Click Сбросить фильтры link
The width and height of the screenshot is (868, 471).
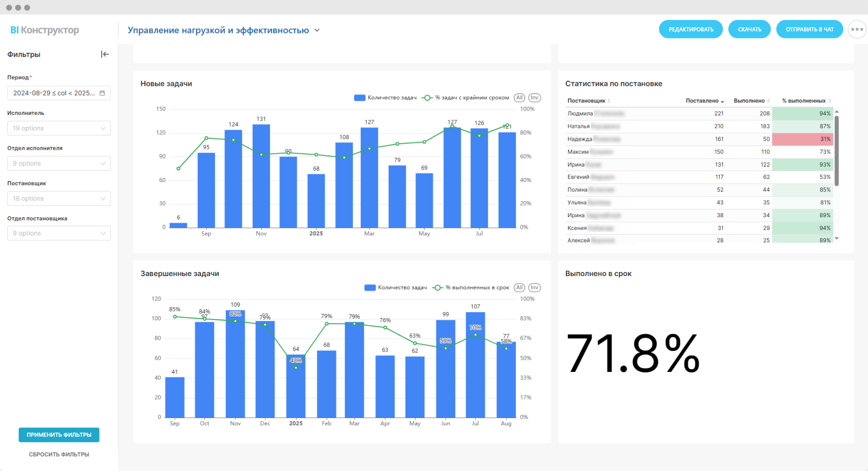click(59, 454)
